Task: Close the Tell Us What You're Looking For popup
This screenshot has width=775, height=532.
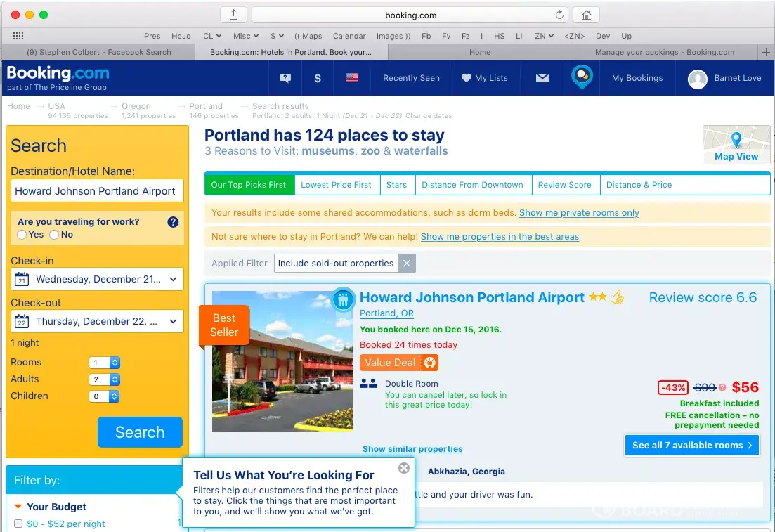Action: [404, 468]
